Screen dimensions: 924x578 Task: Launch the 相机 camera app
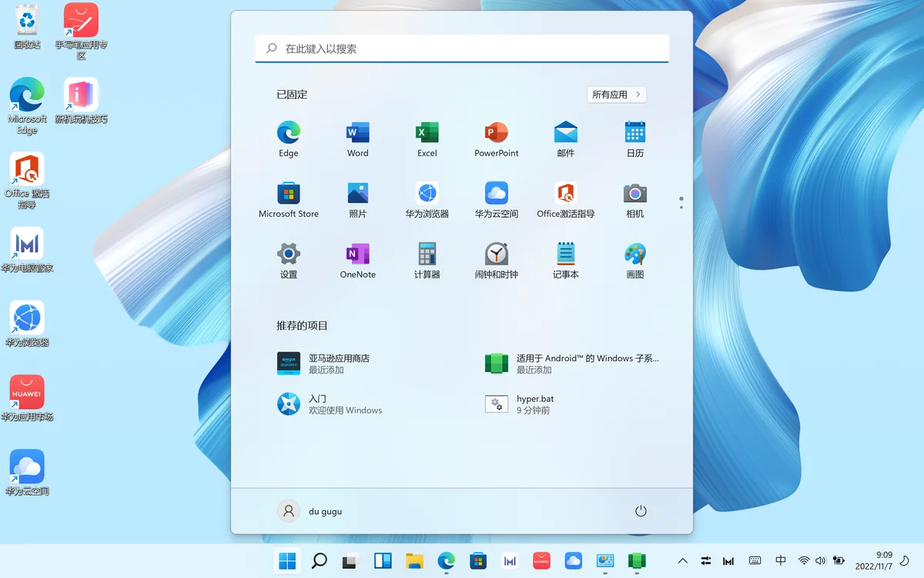point(635,200)
